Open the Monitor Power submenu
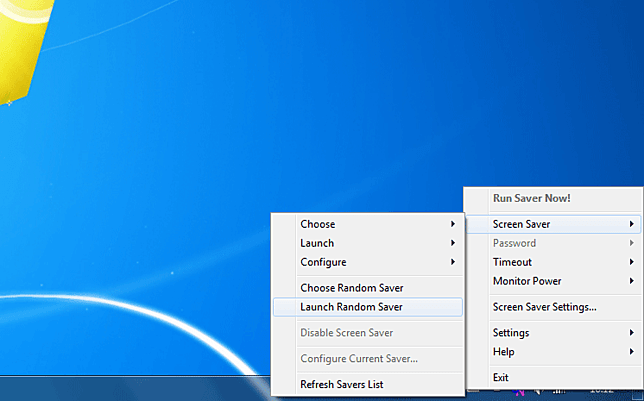644x401 pixels. pos(554,281)
